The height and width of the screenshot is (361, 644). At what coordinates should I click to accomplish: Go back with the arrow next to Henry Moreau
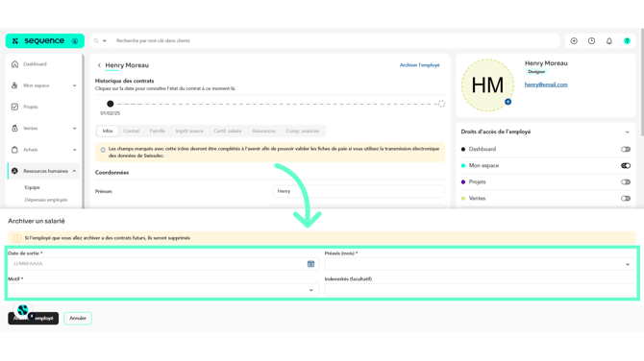tap(99, 65)
